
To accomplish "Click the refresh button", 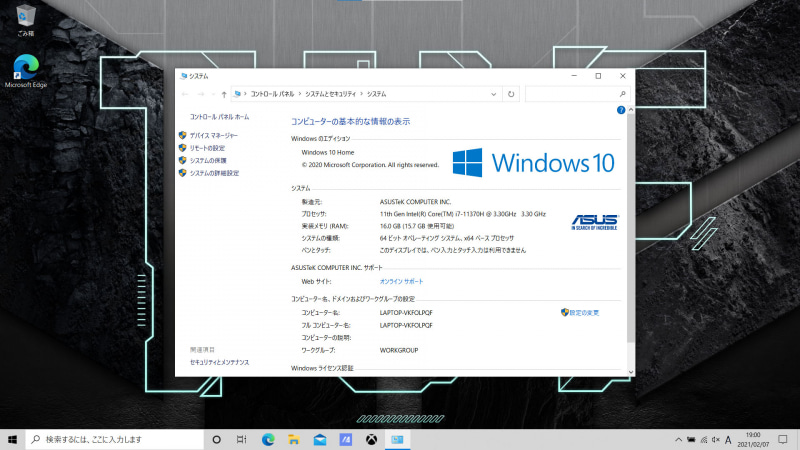I will pyautogui.click(x=511, y=94).
